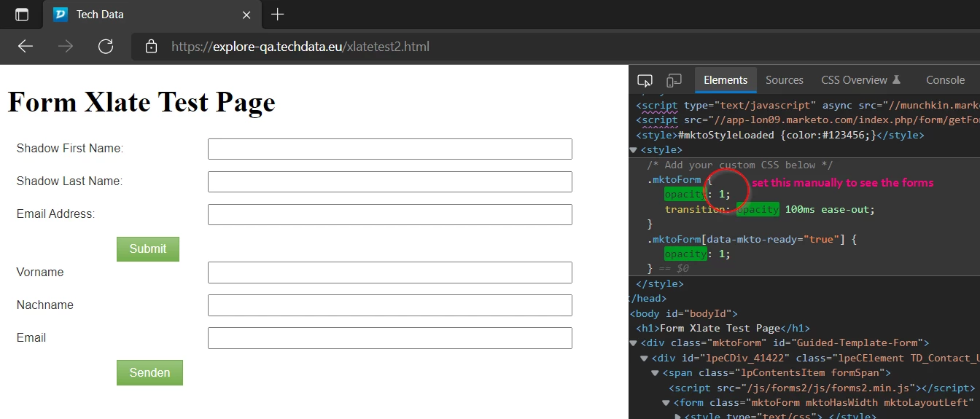Click the green Senden button

coord(149,372)
